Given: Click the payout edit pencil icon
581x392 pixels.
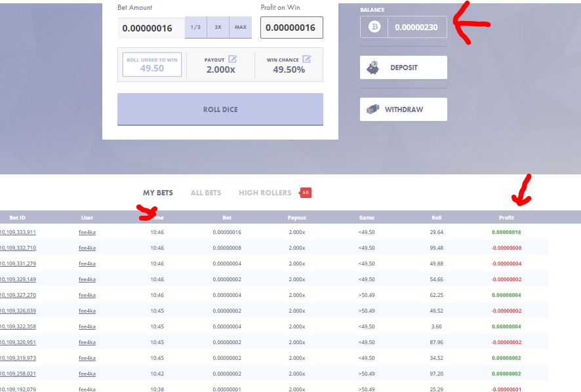Looking at the screenshot, I should (232, 59).
